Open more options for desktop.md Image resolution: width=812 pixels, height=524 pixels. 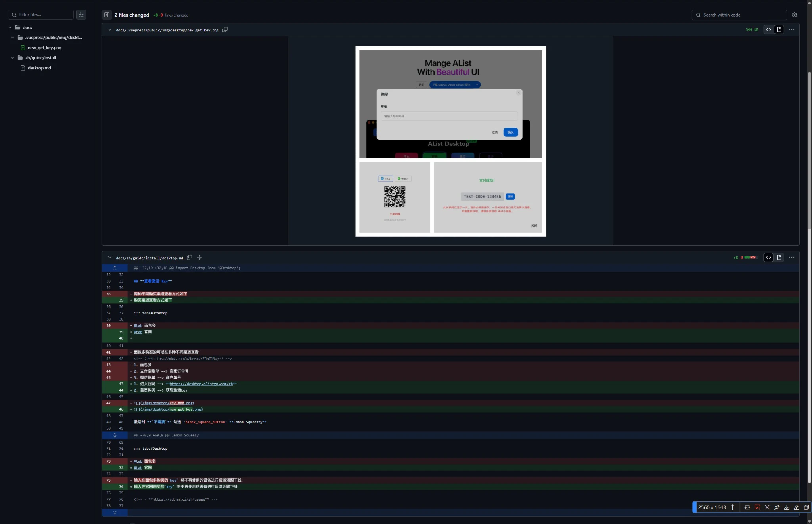pyautogui.click(x=791, y=258)
